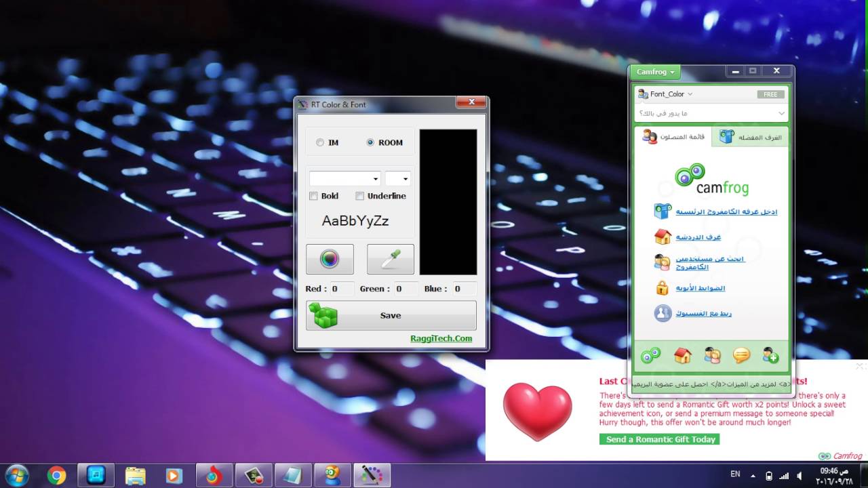Click the blue door icon for main Camfrog room
The height and width of the screenshot is (488, 868).
coord(663,211)
